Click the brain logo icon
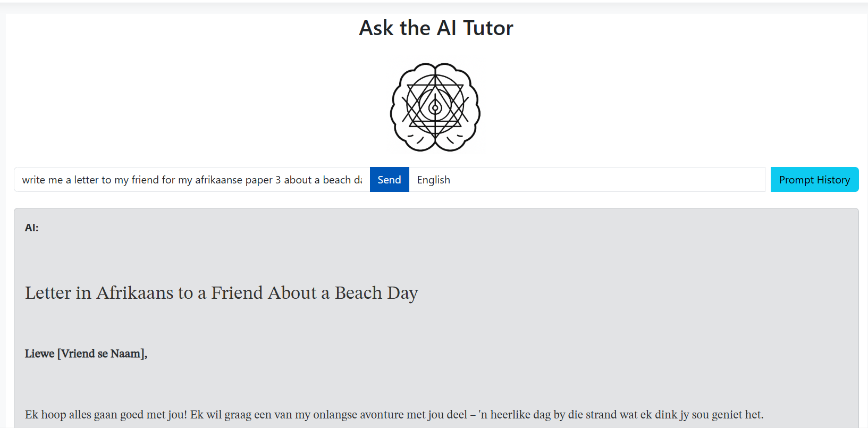The height and width of the screenshot is (428, 868). (435, 107)
